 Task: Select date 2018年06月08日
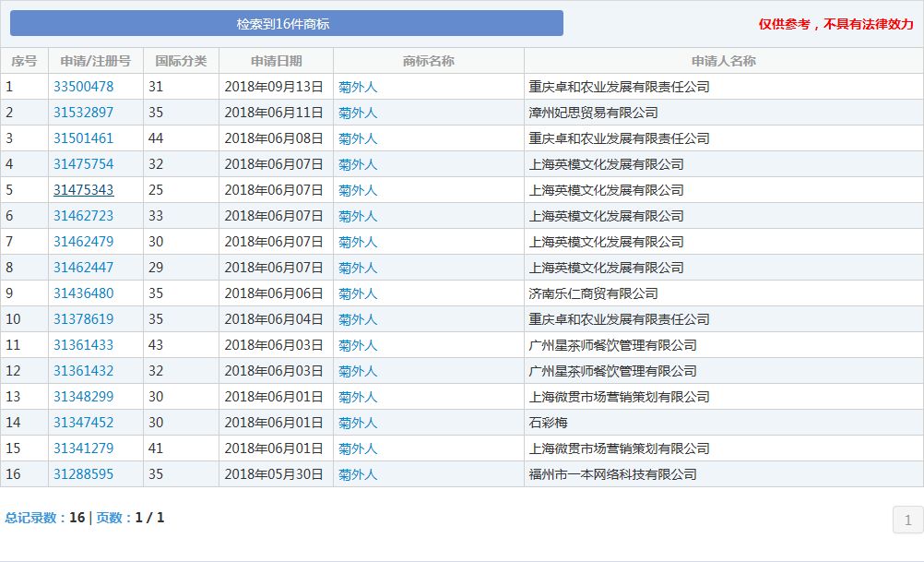[274, 138]
